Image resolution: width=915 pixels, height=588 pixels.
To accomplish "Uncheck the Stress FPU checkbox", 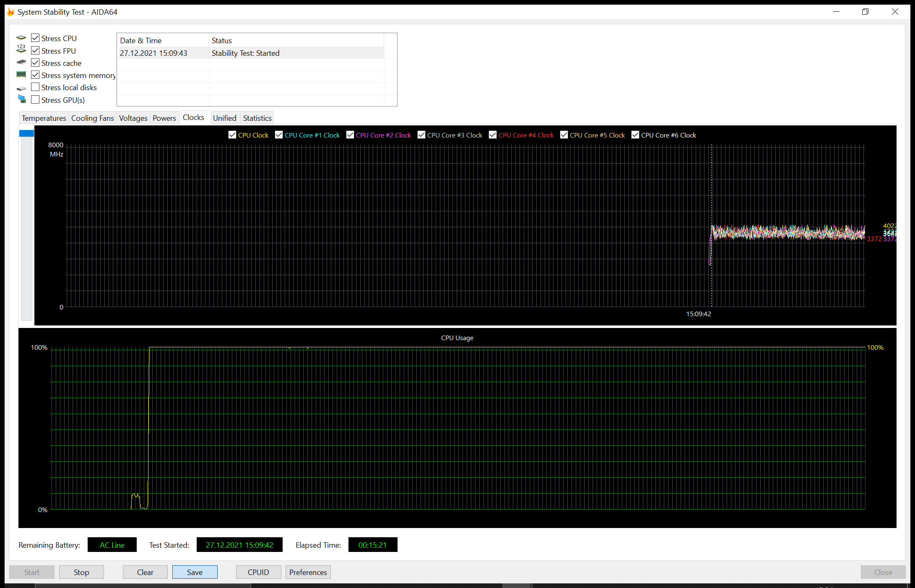I will [35, 51].
